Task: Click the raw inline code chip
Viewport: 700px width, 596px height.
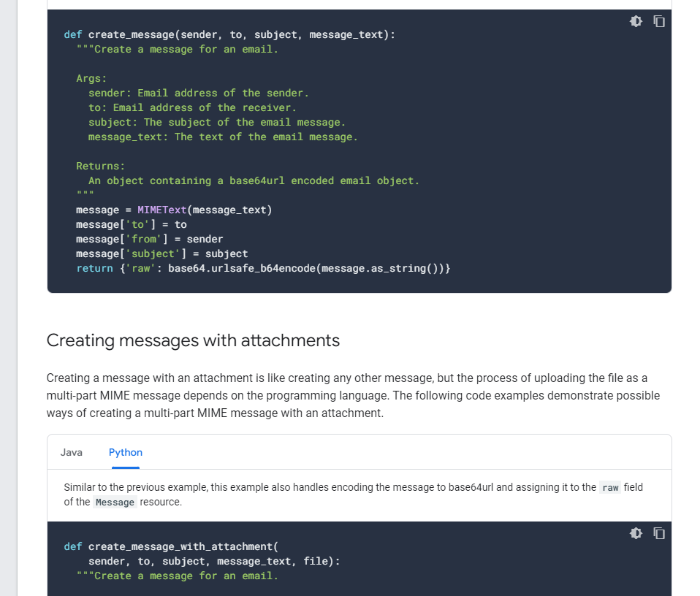Action: pos(610,487)
